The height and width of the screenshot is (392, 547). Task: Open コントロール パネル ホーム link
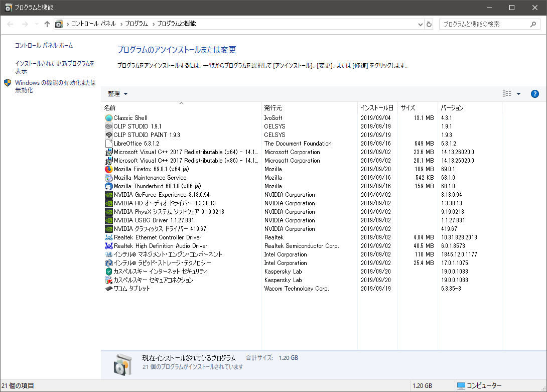44,46
